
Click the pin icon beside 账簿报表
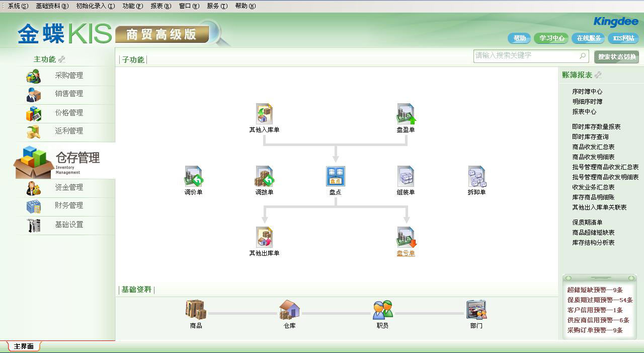point(598,75)
